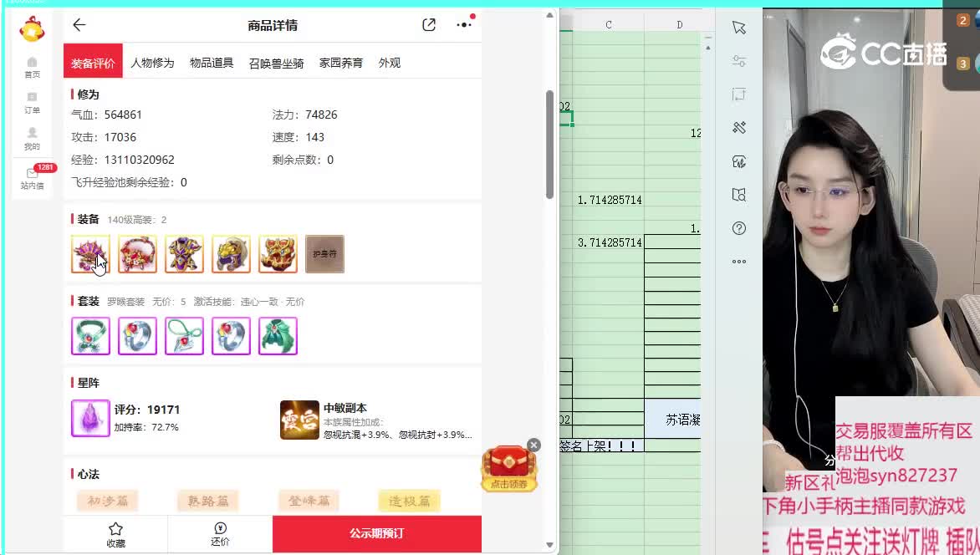Click the 公示期预订 red button
Image resolution: width=980 pixels, height=555 pixels.
[377, 534]
